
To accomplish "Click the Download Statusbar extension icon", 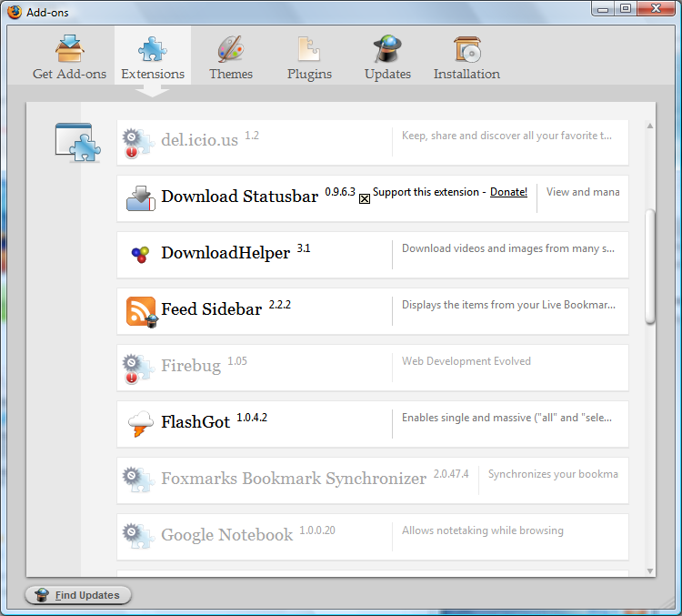I will click(140, 198).
